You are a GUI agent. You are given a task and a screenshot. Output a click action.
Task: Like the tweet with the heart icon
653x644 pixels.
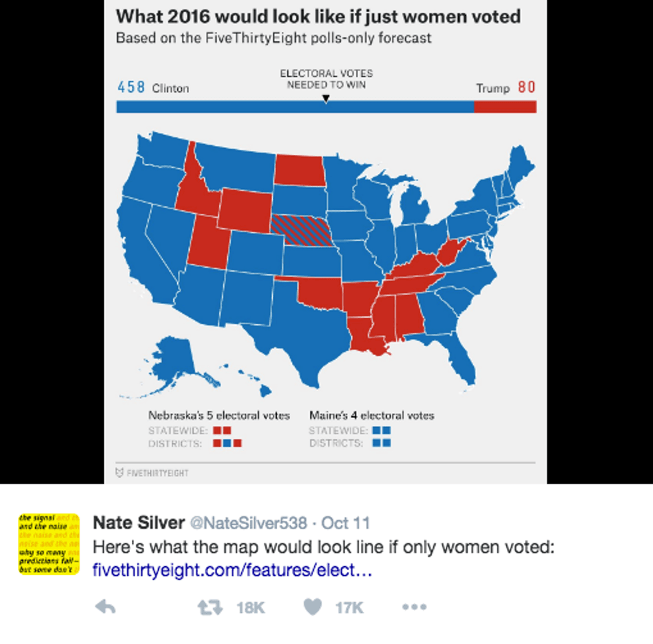tap(313, 607)
